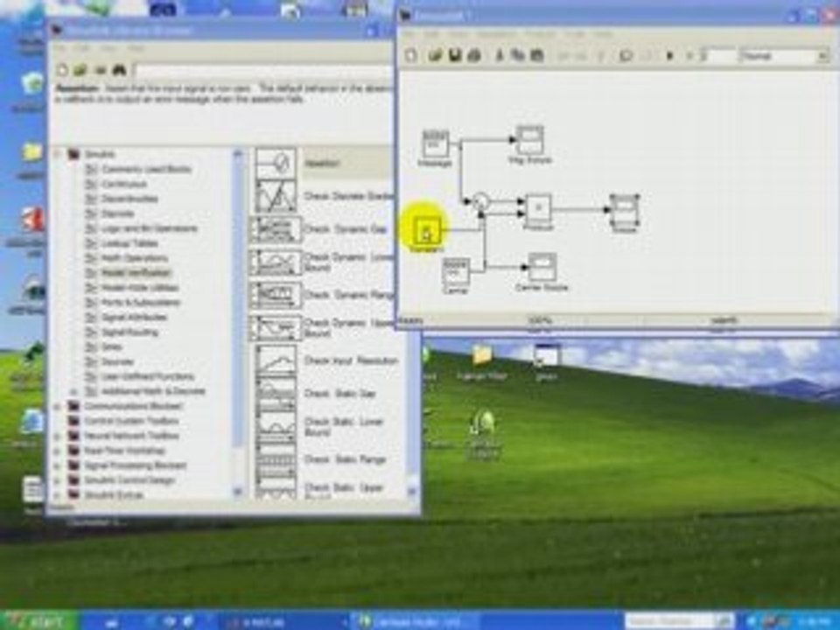Create new model in Library Browser toolbar
840x630 pixels.
click(62, 70)
